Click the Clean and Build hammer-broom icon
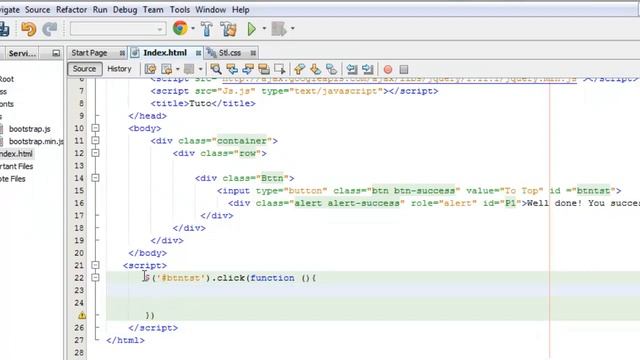 point(229,29)
